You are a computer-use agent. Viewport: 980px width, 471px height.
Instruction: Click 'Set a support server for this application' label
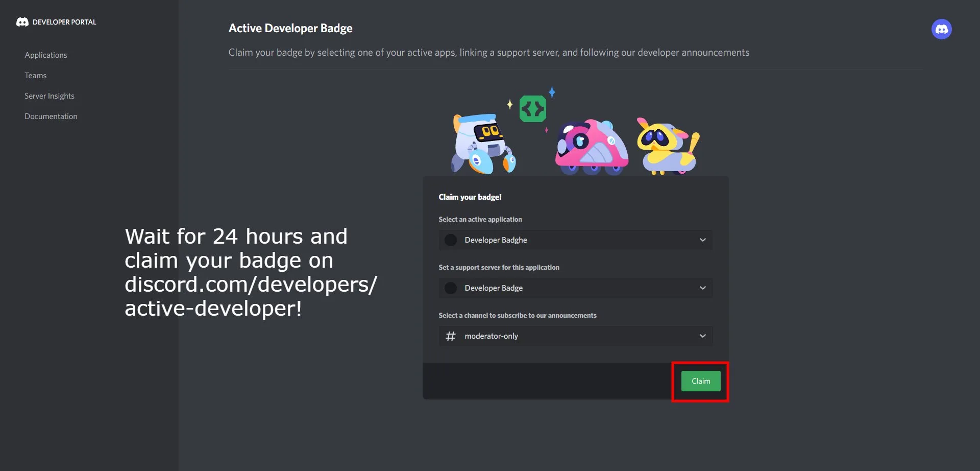point(499,267)
